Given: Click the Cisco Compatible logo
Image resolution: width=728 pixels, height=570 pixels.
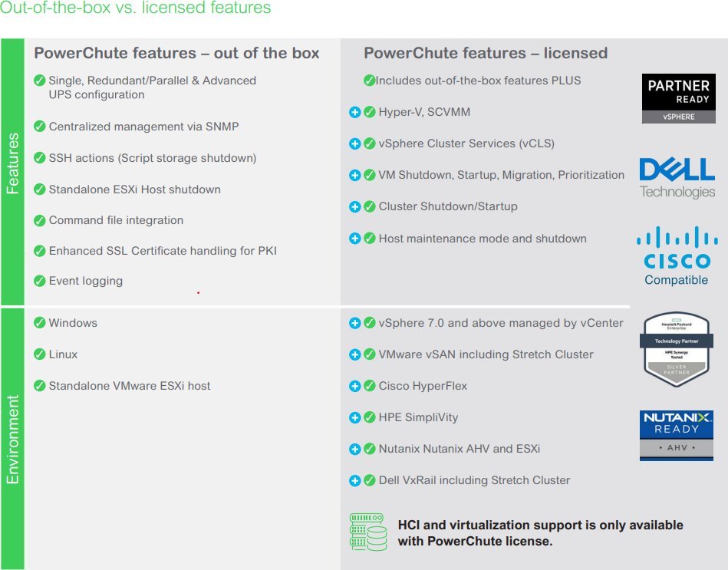Looking at the screenshot, I should [677, 255].
